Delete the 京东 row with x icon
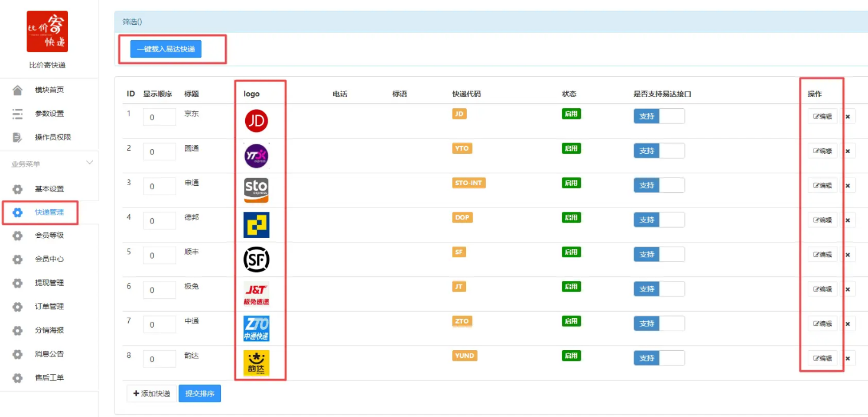This screenshot has height=417, width=868. click(847, 117)
